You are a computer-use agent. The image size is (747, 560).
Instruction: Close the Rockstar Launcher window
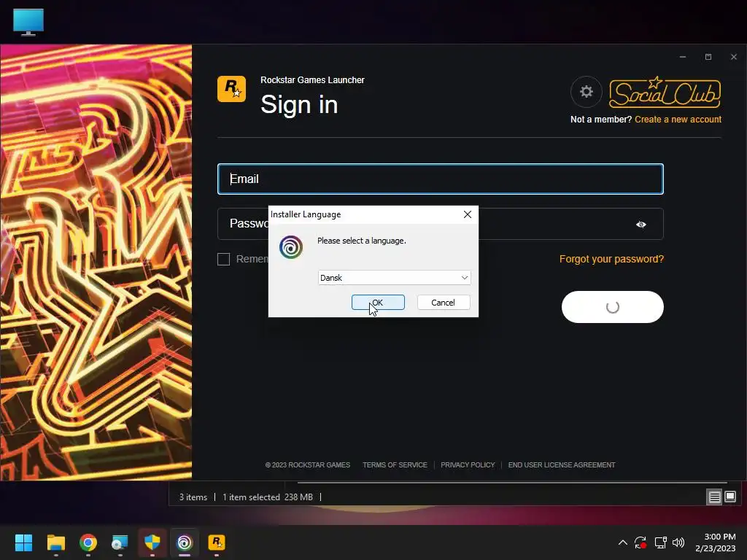734,57
